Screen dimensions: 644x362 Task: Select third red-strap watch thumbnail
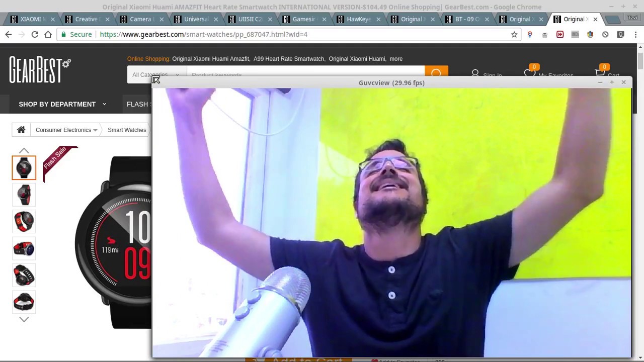[24, 222]
